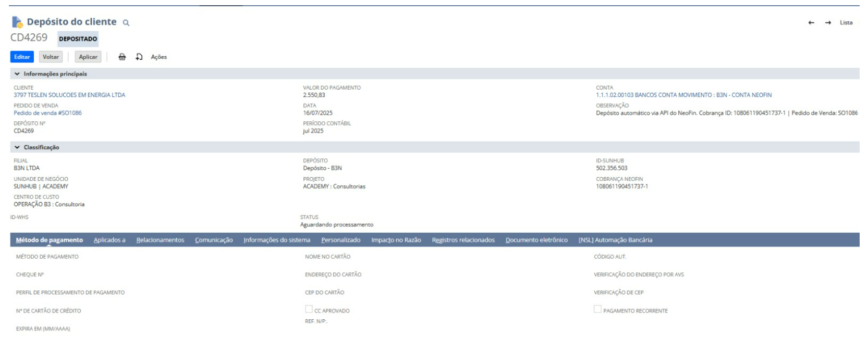
Task: Click the Editar button
Action: [x=22, y=57]
